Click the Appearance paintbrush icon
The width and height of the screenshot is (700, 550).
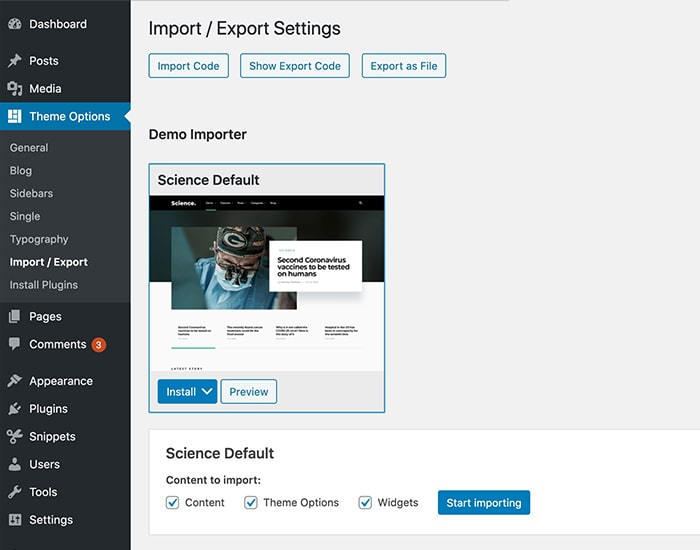click(15, 381)
